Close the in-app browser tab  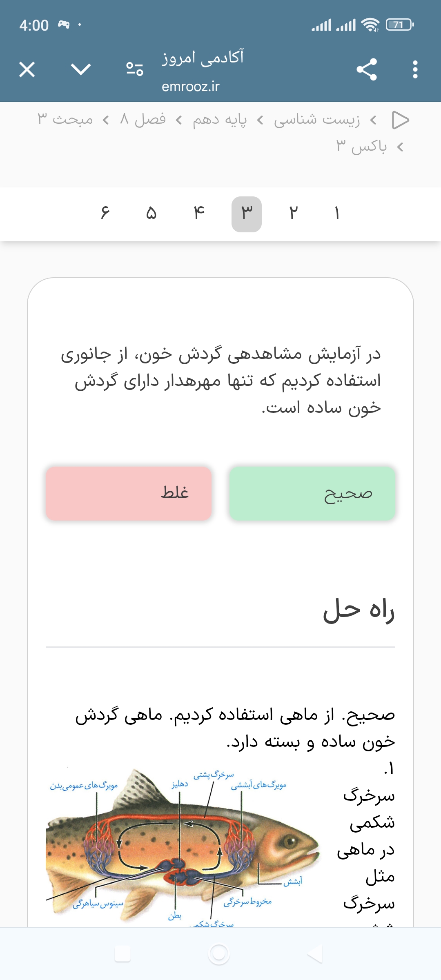[x=27, y=69]
